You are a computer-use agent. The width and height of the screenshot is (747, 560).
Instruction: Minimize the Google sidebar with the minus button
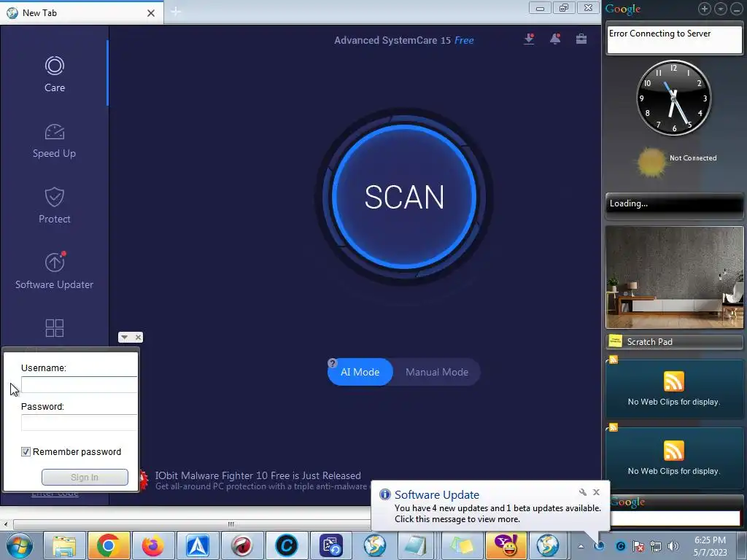pyautogui.click(x=737, y=9)
